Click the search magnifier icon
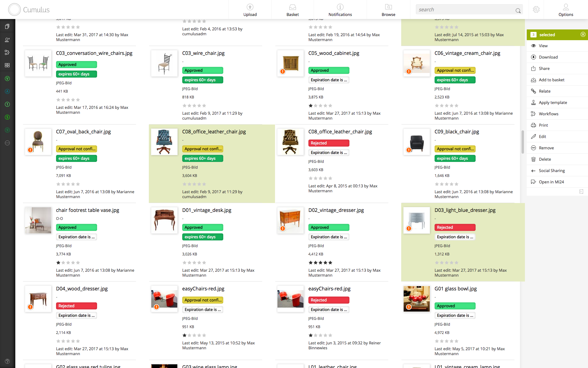Image resolution: width=588 pixels, height=368 pixels. (518, 10)
